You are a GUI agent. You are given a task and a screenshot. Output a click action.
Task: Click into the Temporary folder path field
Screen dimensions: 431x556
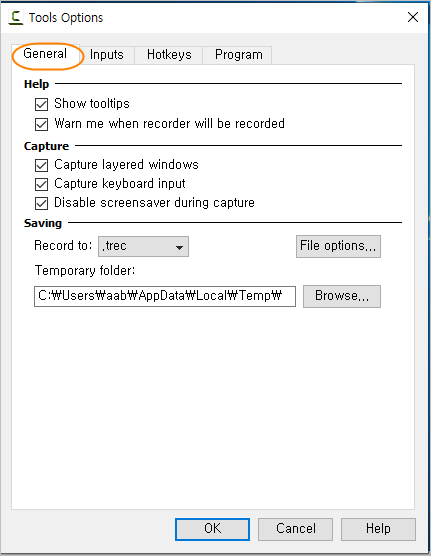click(165, 296)
